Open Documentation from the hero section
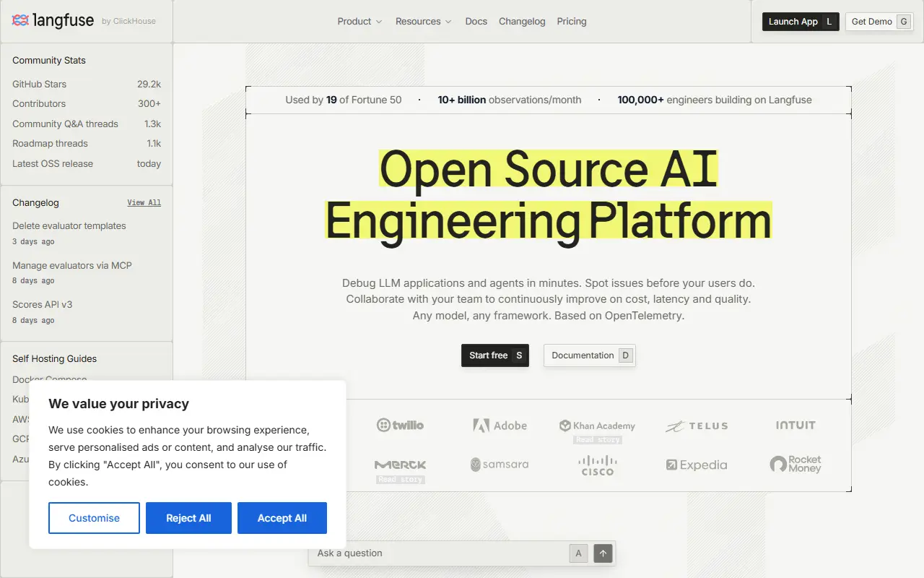The height and width of the screenshot is (578, 924). [x=590, y=355]
